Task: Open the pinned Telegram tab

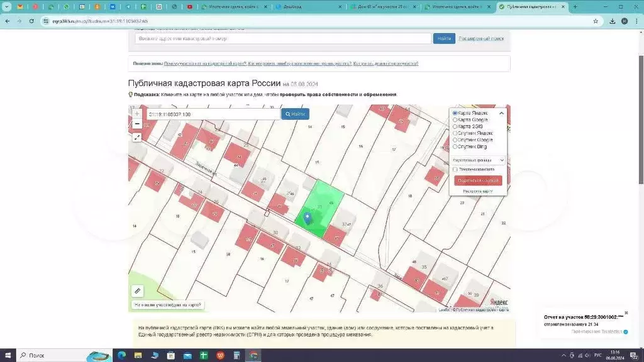Action: point(128,6)
